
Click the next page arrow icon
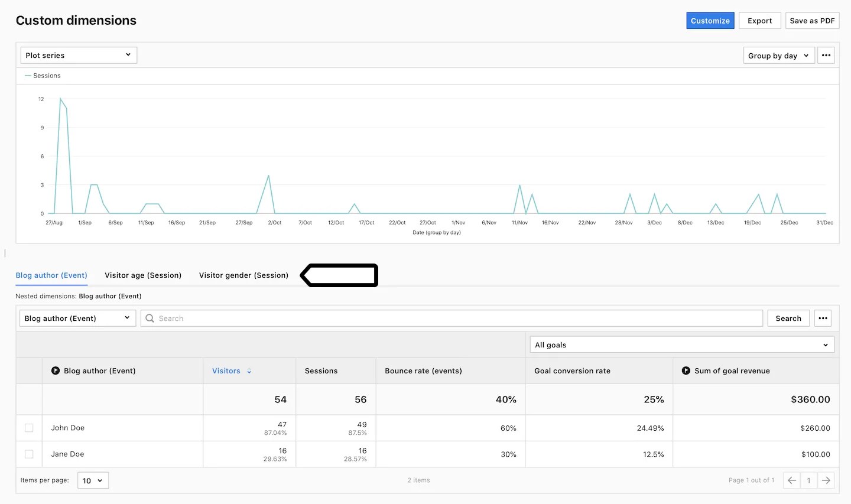826,480
